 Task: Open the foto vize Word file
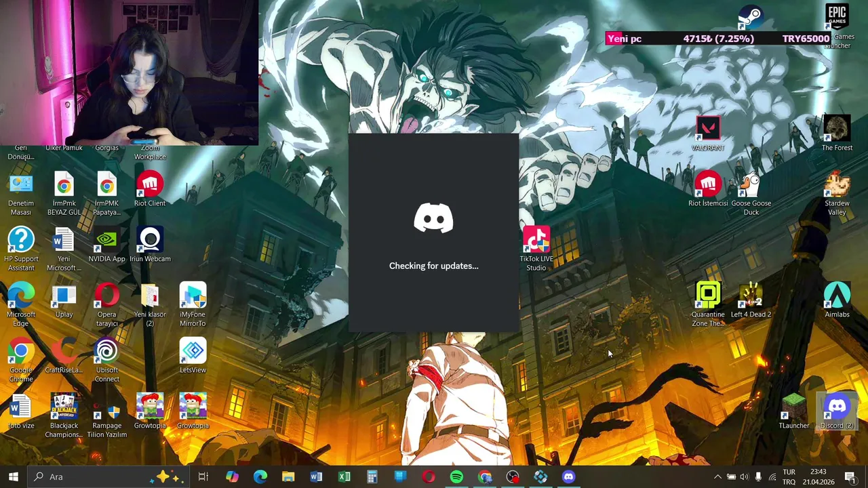click(21, 411)
